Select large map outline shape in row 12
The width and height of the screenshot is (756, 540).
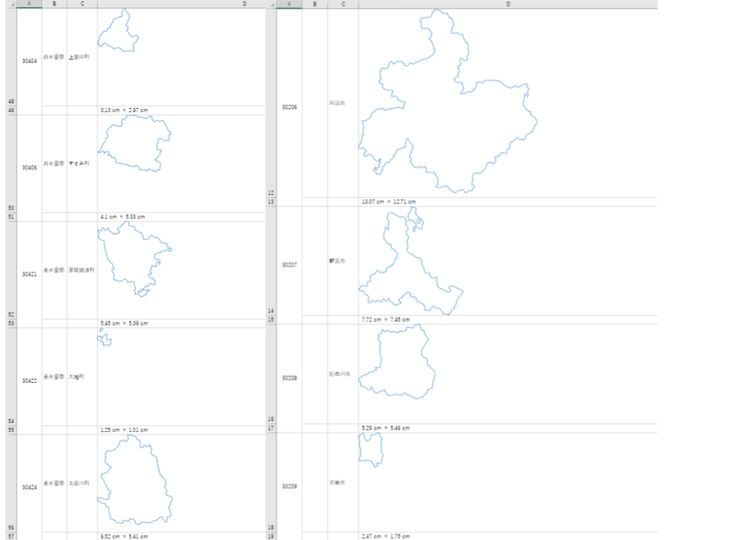(x=448, y=101)
